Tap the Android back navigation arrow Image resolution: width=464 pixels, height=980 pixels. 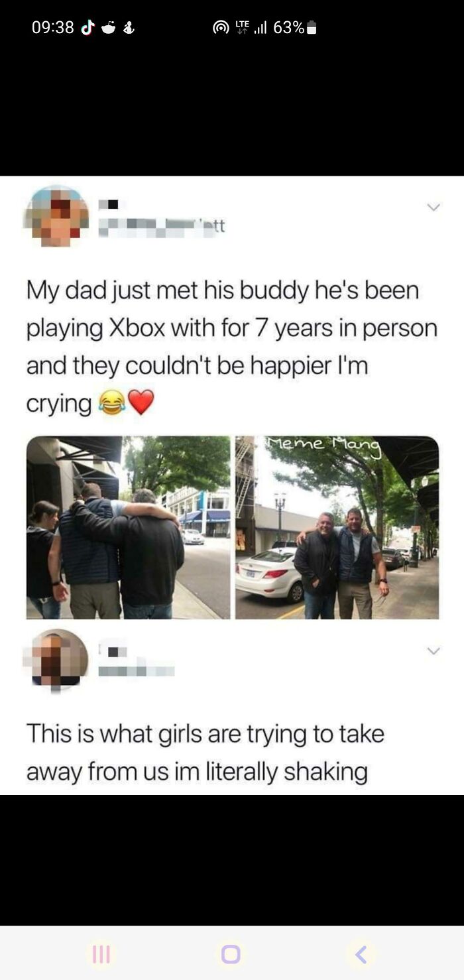tap(361, 954)
